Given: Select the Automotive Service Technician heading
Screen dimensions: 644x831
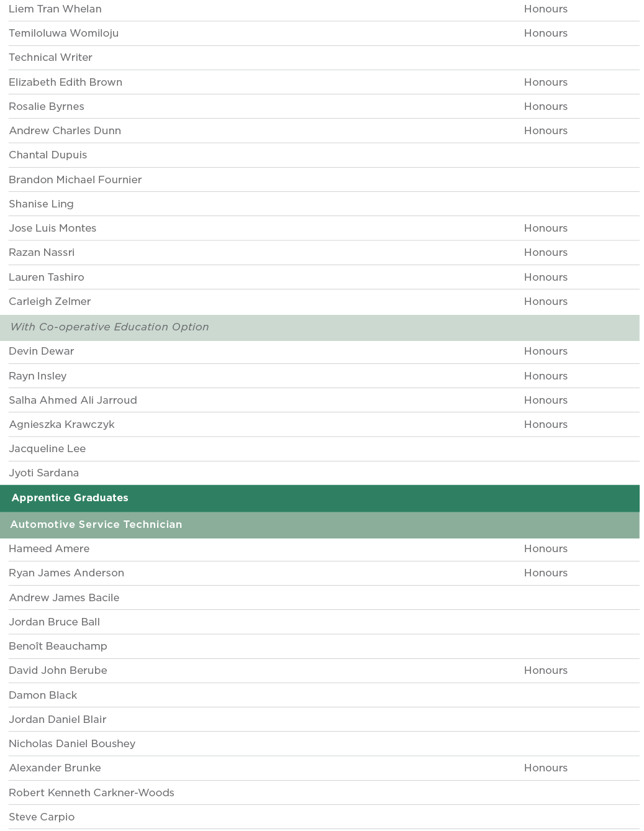Looking at the screenshot, I should click(96, 525).
